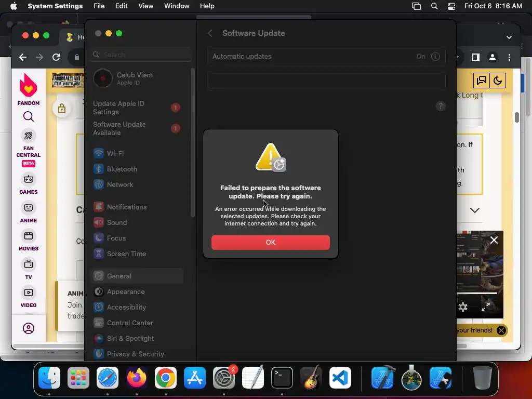Open Movies in Fandom sidebar
Image resolution: width=532 pixels, height=399 pixels.
pos(29,241)
